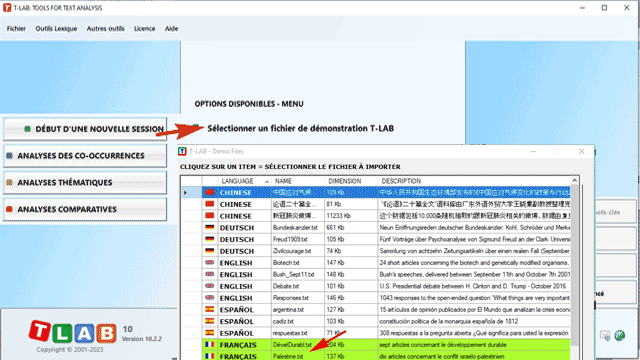The height and width of the screenshot is (360, 640).
Task: Click the T-LAB colorful logo
Action: pos(73,332)
